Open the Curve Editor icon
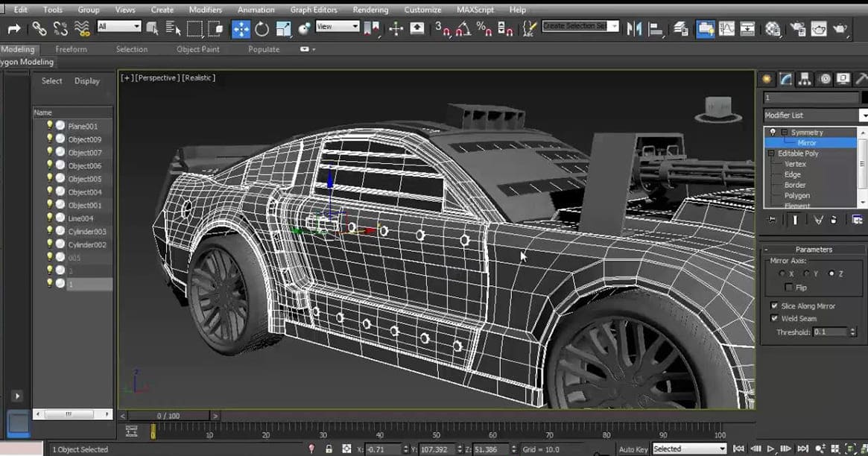Screen dimensions: 868x456 726,29
